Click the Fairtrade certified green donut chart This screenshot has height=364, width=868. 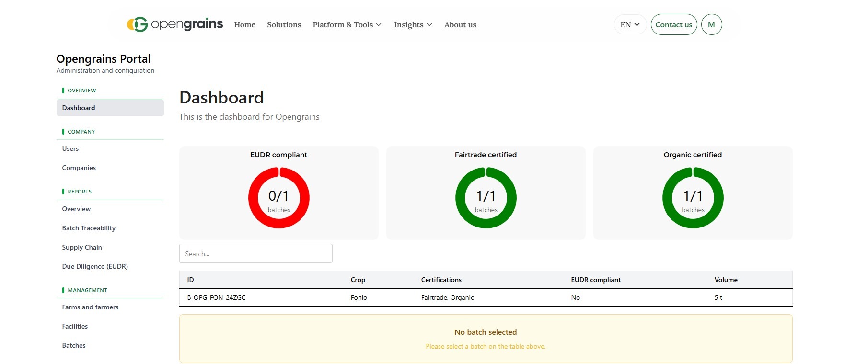[486, 198]
